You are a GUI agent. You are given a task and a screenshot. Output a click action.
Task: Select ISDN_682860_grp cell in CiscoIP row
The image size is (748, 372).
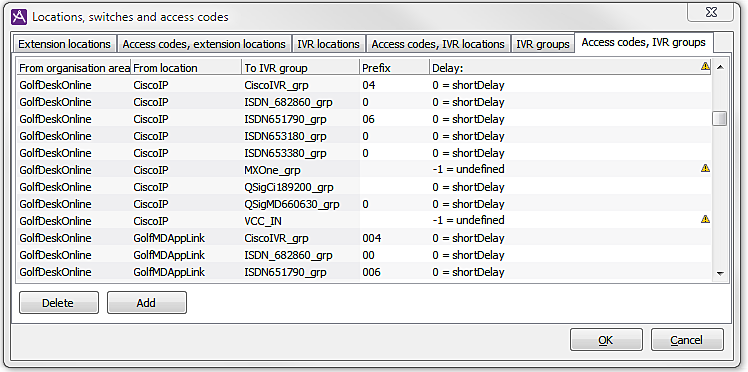point(301,102)
